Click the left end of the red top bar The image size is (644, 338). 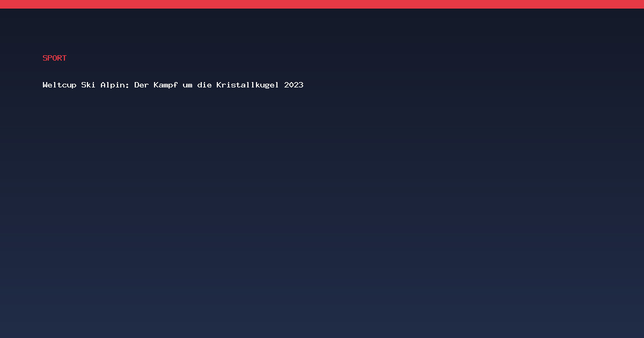tap(5, 4)
